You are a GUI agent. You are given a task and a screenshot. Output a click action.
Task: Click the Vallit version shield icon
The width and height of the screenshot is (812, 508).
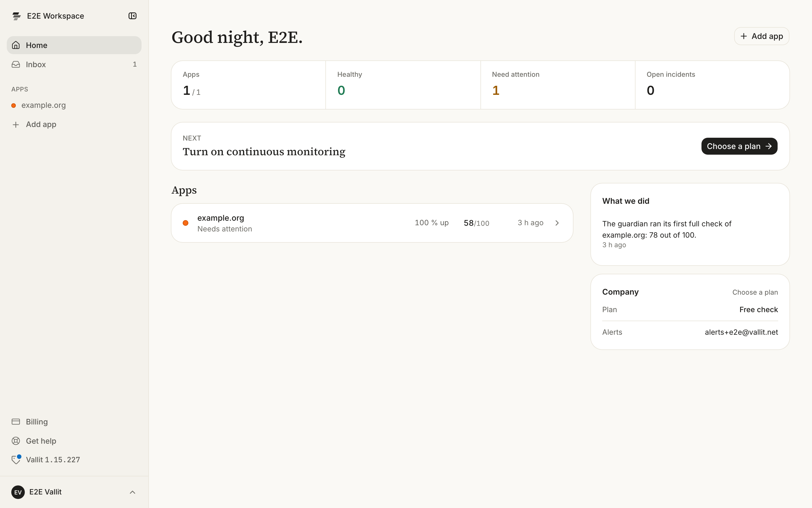(x=16, y=460)
